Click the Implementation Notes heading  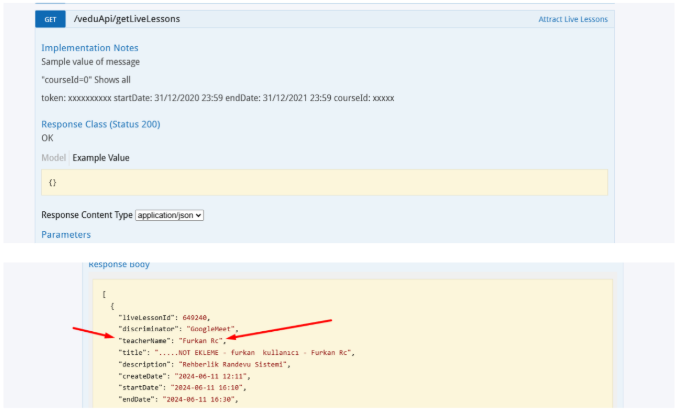point(89,48)
